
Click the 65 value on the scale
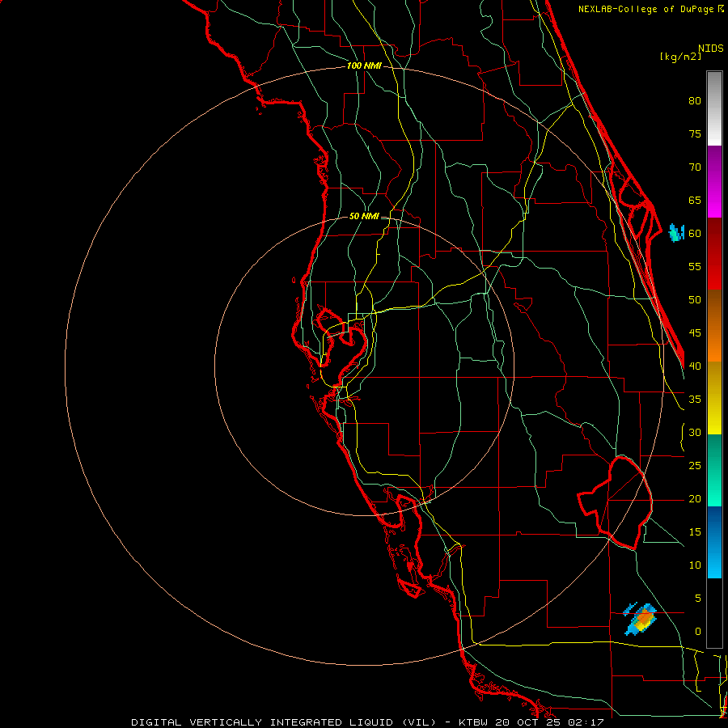coord(695,201)
